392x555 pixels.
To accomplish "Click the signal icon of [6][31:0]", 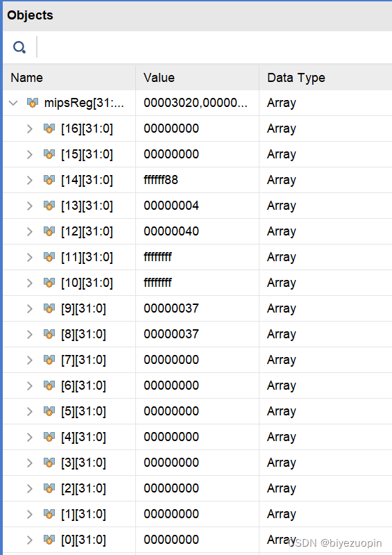I will point(49,386).
